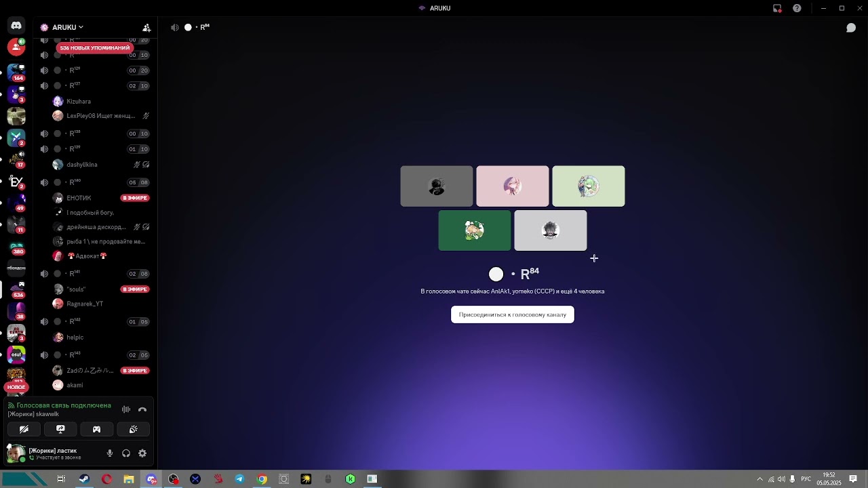Open the osu! server icon

16,354
